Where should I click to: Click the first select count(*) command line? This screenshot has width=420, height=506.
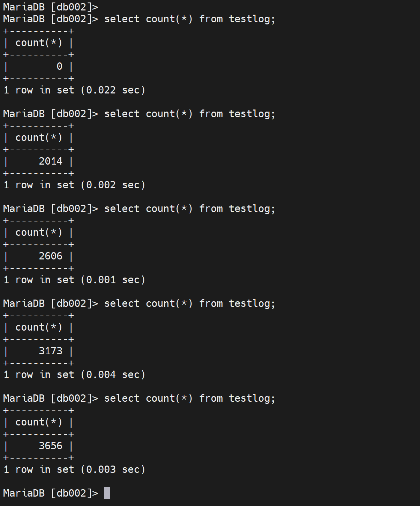(189, 19)
